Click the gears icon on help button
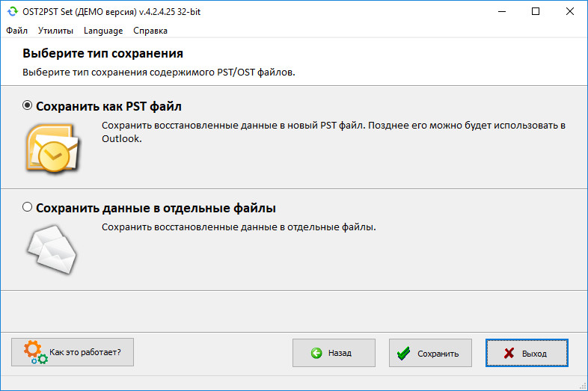Image resolution: width=588 pixels, height=391 pixels. [36, 352]
